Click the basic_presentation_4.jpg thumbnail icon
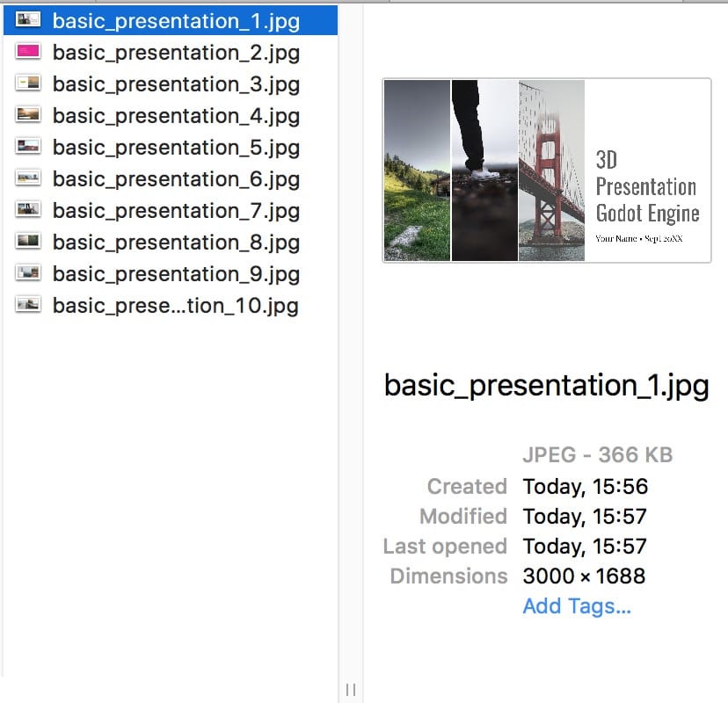The width and height of the screenshot is (728, 703). point(28,114)
